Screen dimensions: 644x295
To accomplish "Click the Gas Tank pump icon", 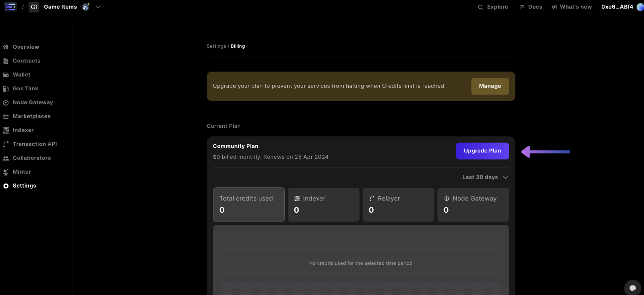I will pos(6,89).
